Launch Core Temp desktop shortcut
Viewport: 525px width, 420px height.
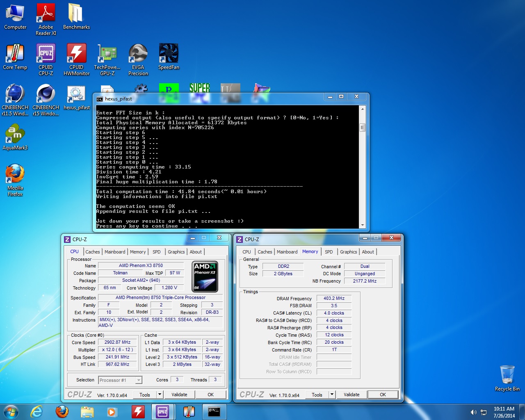tap(15, 57)
